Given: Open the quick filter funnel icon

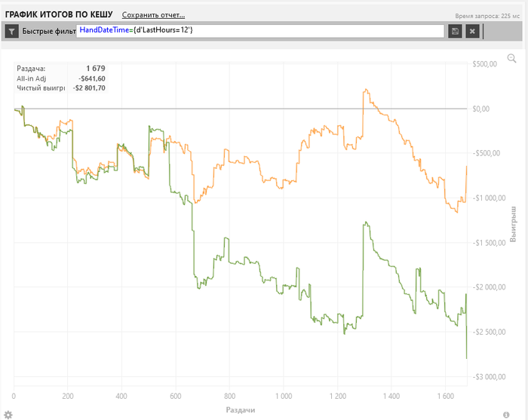Looking at the screenshot, I should tap(12, 32).
